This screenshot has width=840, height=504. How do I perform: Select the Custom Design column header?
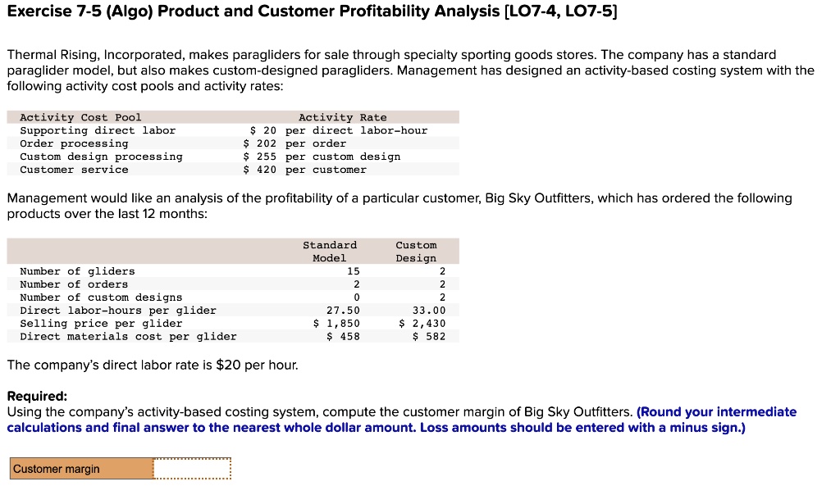[x=416, y=252]
